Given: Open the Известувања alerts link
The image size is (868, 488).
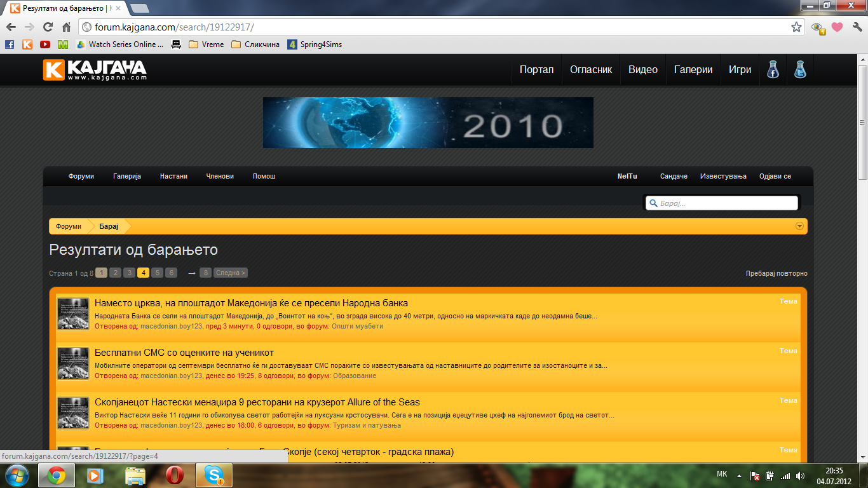Looking at the screenshot, I should point(723,176).
